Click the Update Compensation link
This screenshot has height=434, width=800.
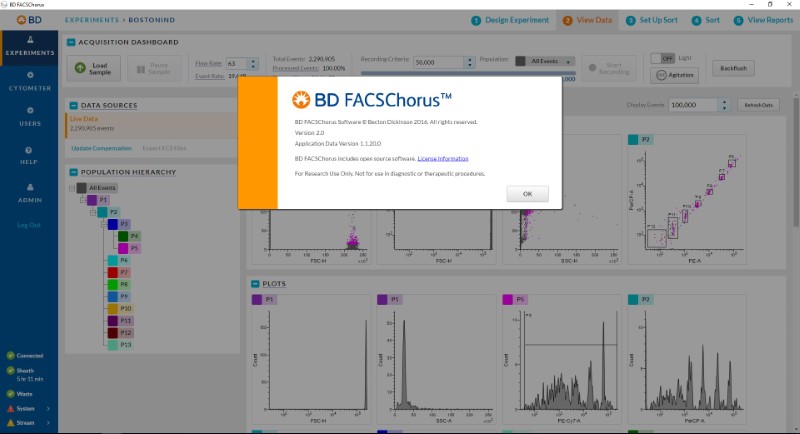pos(102,148)
